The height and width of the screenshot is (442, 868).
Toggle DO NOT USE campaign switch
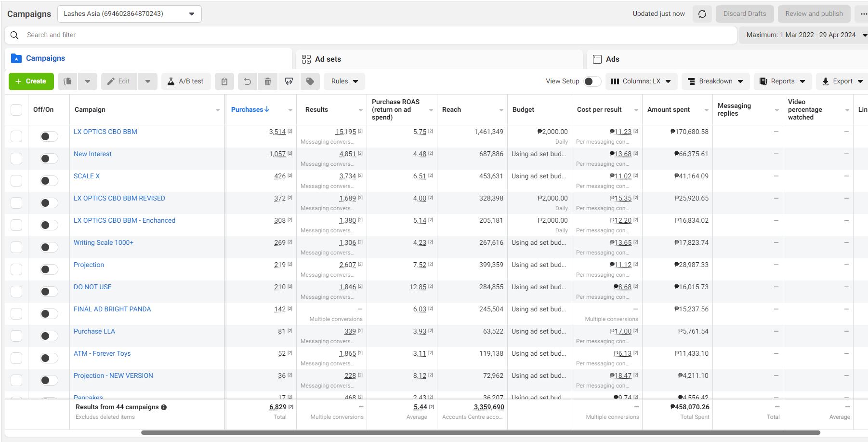[49, 292]
